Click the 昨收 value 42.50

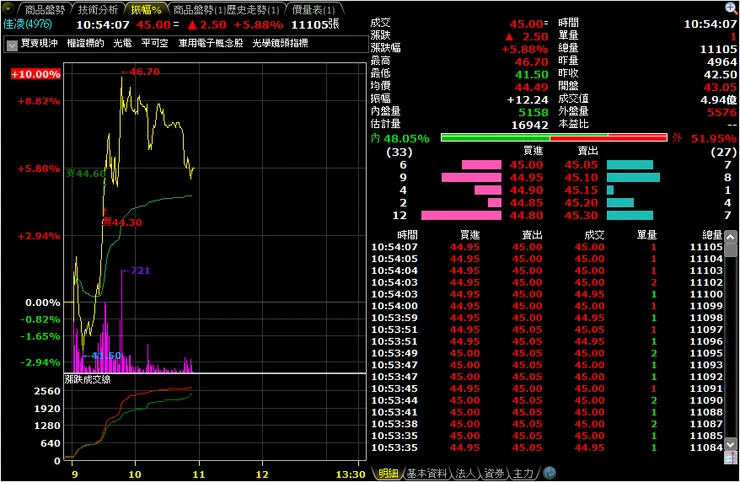click(720, 75)
